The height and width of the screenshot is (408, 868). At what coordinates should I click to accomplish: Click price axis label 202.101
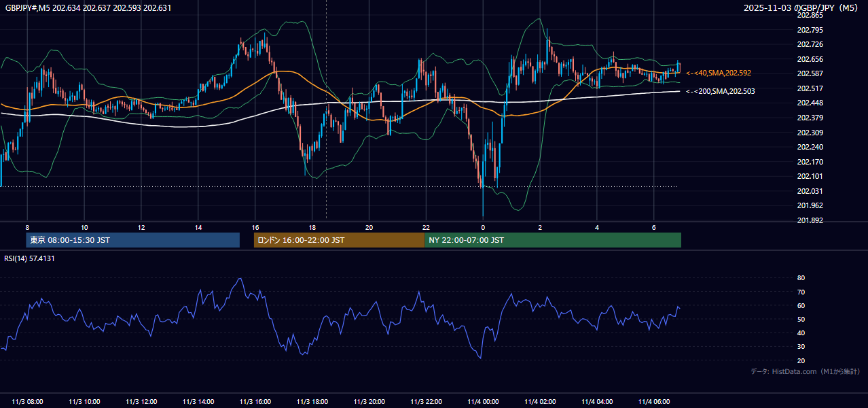pos(810,177)
